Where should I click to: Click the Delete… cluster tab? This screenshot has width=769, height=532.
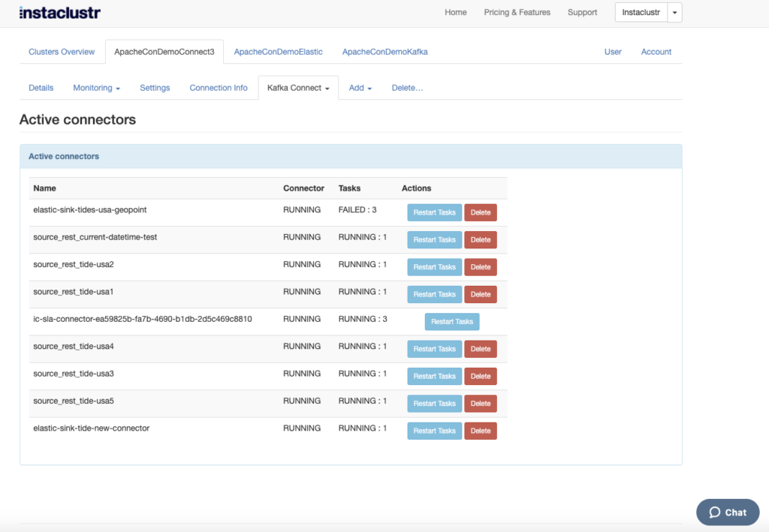click(407, 88)
